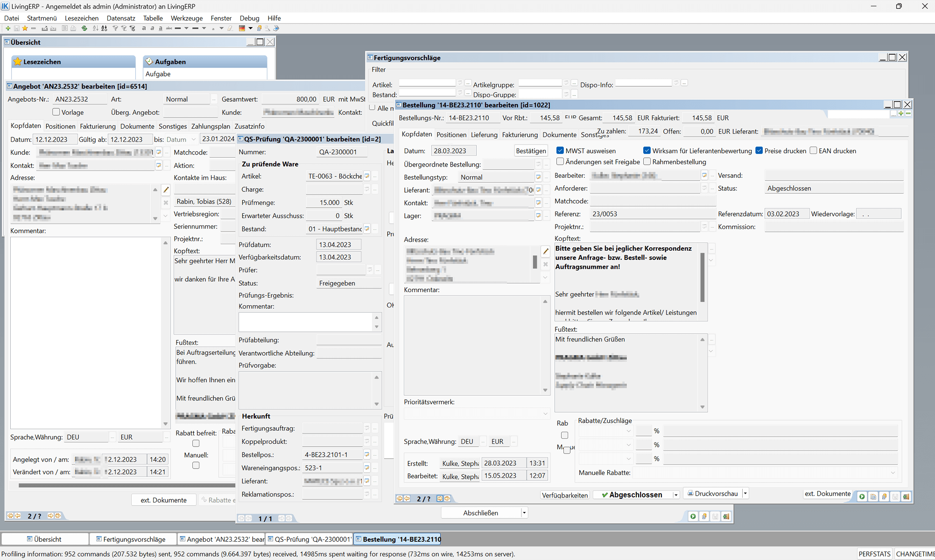The height and width of the screenshot is (560, 935).
Task: Click the underlined 'a' format icon
Action: [161, 28]
